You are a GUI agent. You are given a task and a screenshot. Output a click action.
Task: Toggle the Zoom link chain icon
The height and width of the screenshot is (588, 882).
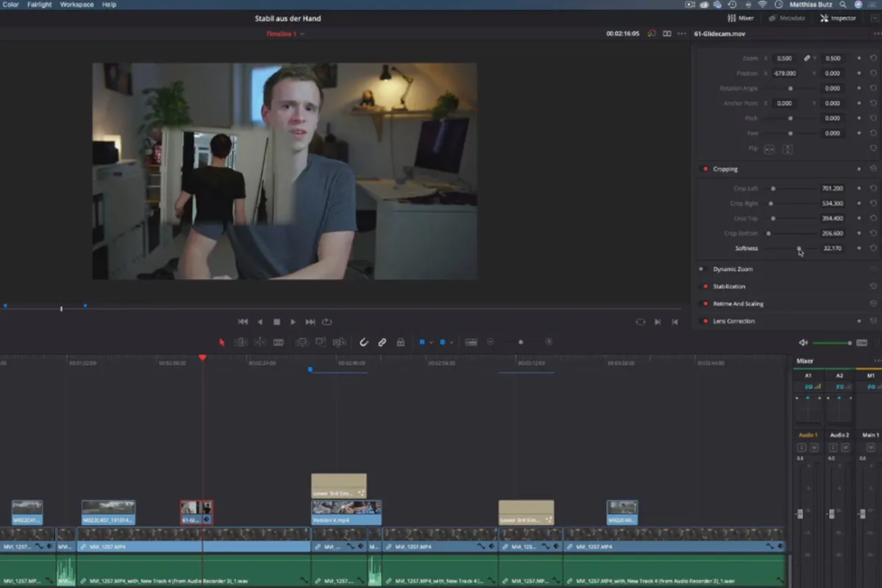806,58
